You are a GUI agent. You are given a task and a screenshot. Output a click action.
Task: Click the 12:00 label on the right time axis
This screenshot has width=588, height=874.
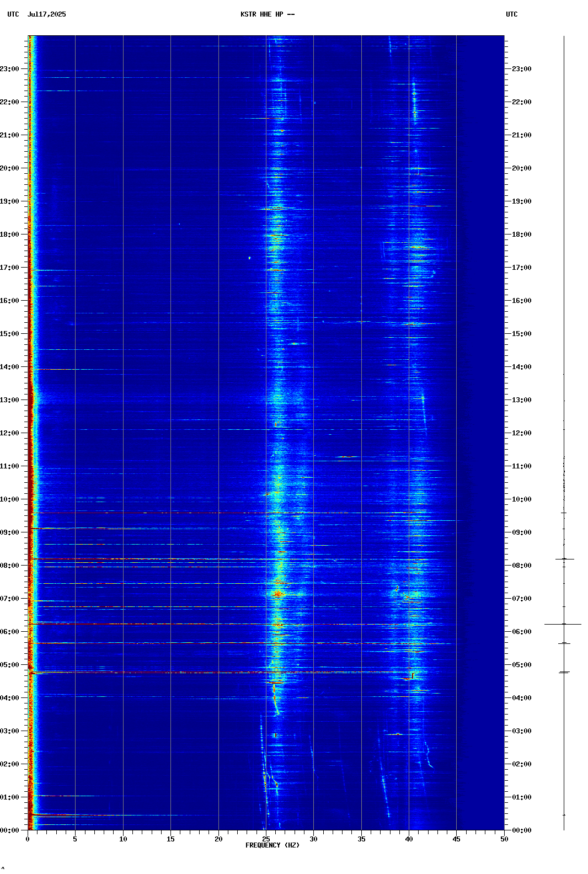[522, 433]
